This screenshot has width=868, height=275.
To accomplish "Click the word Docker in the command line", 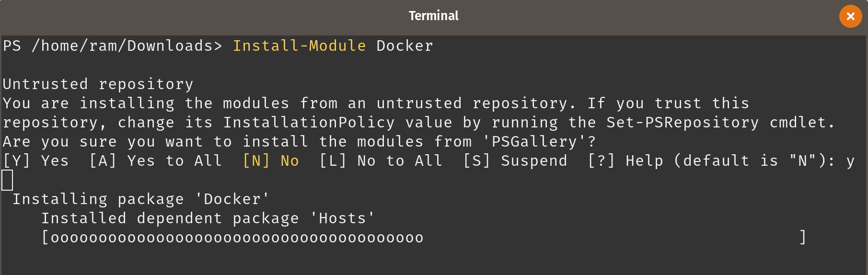I will pos(405,46).
